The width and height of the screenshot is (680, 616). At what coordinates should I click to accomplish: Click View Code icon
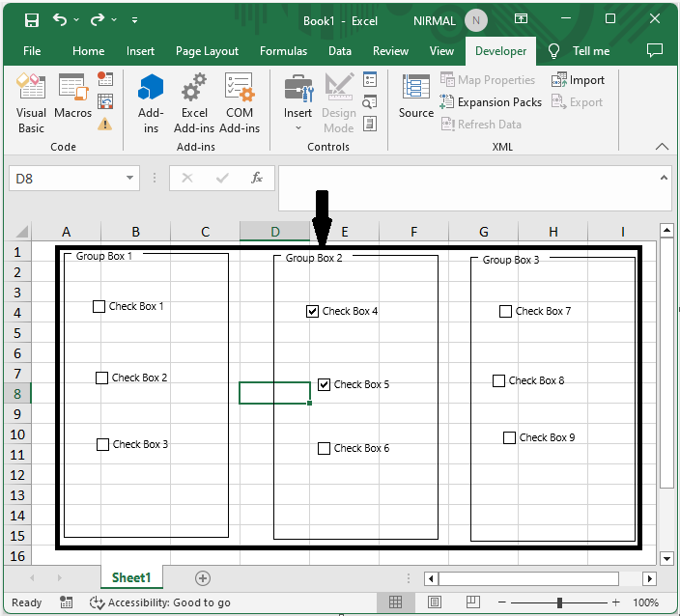pyautogui.click(x=370, y=102)
